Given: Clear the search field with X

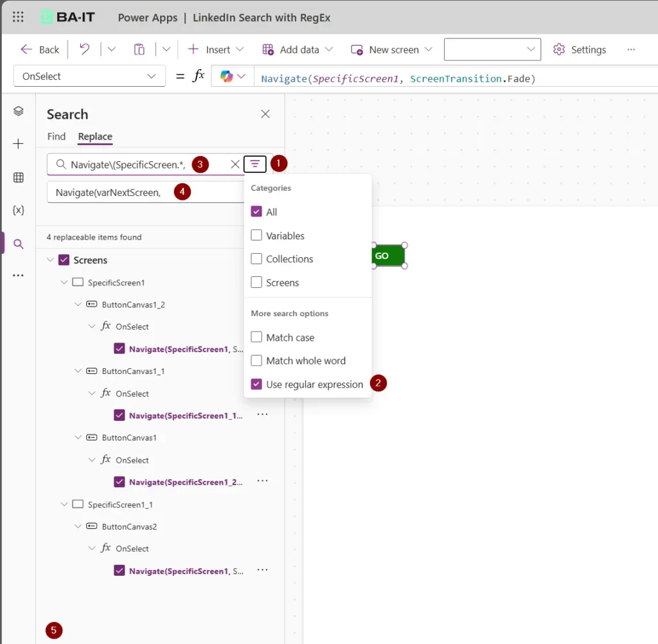Looking at the screenshot, I should point(235,164).
